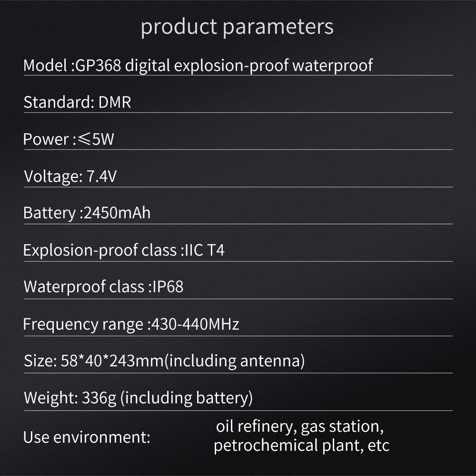
Task: Select the 'Battery' label
Action: (x=49, y=213)
